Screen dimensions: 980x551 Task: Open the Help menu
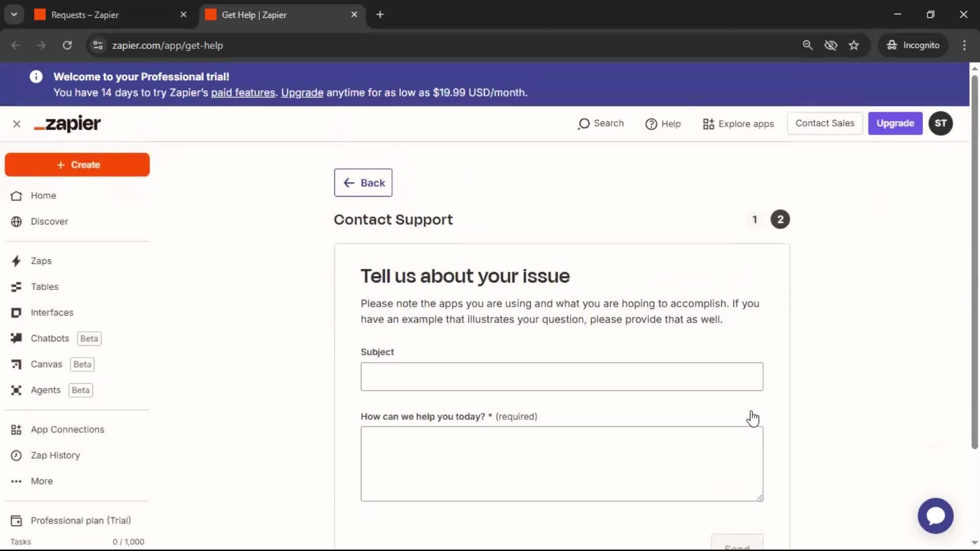(x=663, y=124)
